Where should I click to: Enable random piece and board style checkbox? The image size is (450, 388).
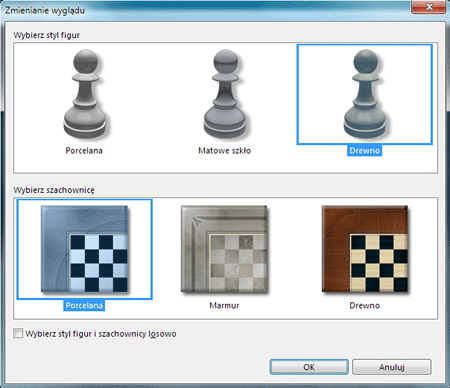pyautogui.click(x=18, y=333)
